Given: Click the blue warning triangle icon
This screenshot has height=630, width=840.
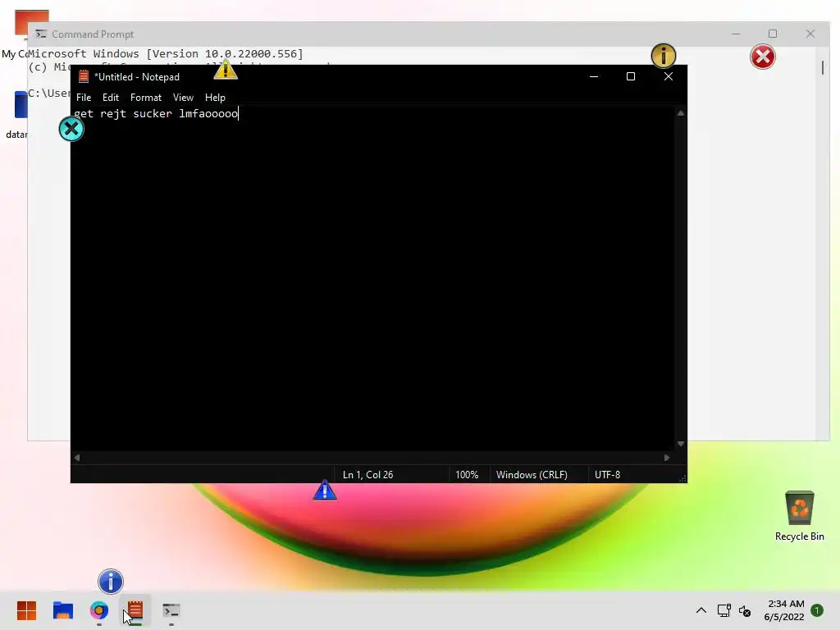Looking at the screenshot, I should point(325,491).
